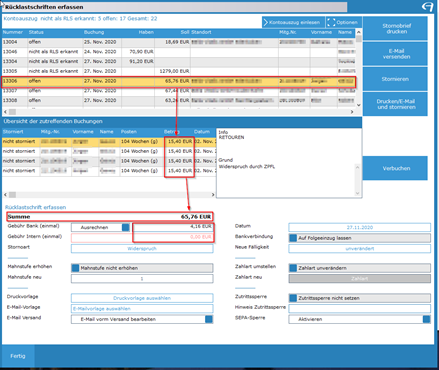Toggle the SEPA-Sperre Aktivieren switch
This screenshot has height=370, width=439.
(426, 319)
